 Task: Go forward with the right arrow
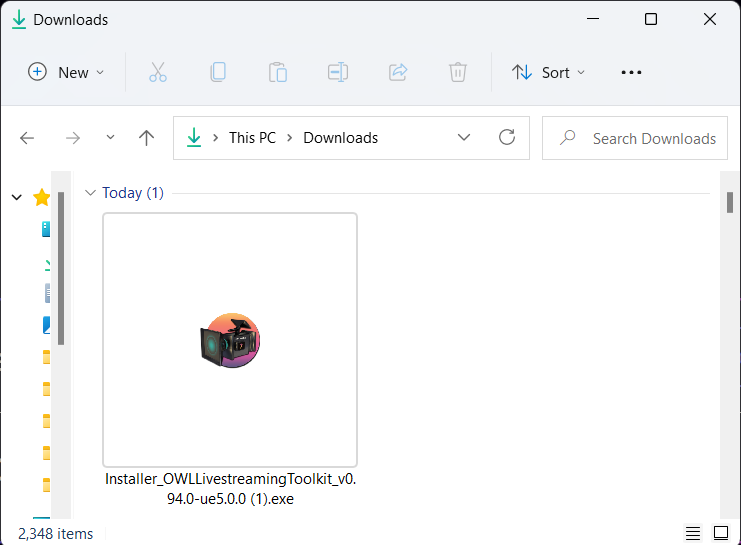73,138
